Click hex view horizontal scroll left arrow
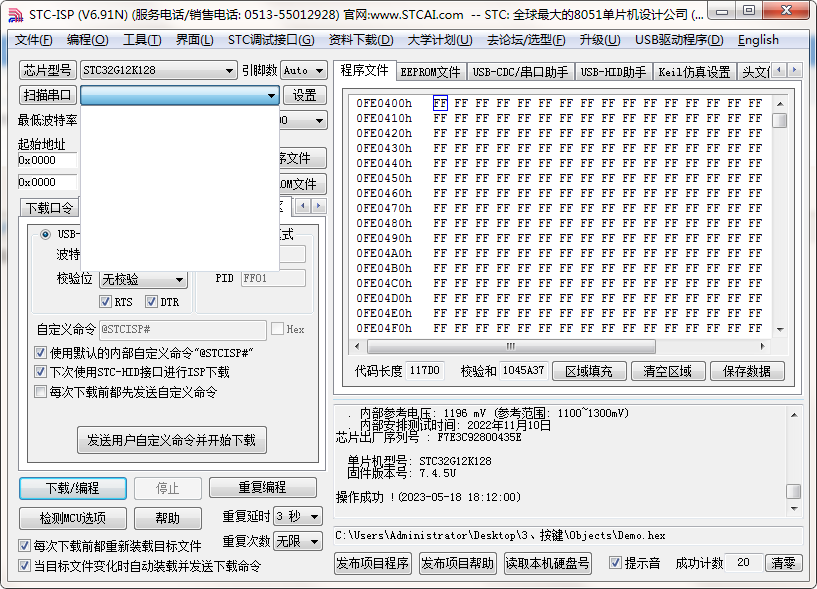Screen dimensions: 817x589 pos(357,346)
